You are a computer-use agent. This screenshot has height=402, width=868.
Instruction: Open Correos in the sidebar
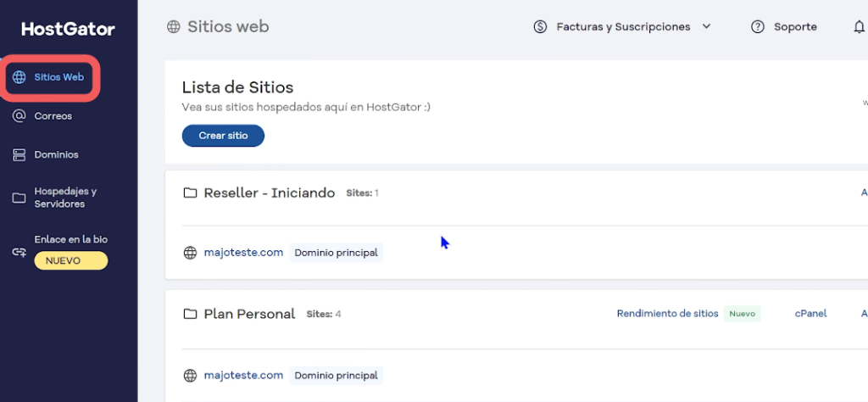(x=53, y=116)
